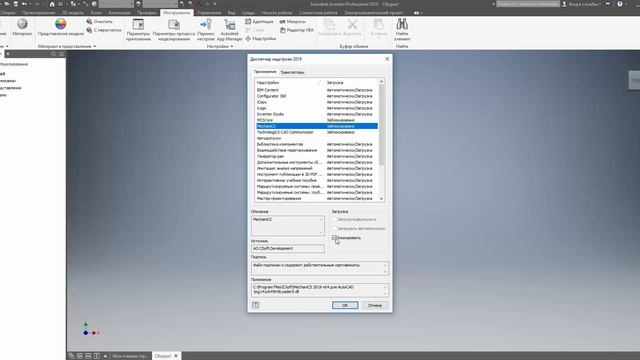
Task: Open the Macros (Макросы) tool
Action: pyautogui.click(x=293, y=21)
